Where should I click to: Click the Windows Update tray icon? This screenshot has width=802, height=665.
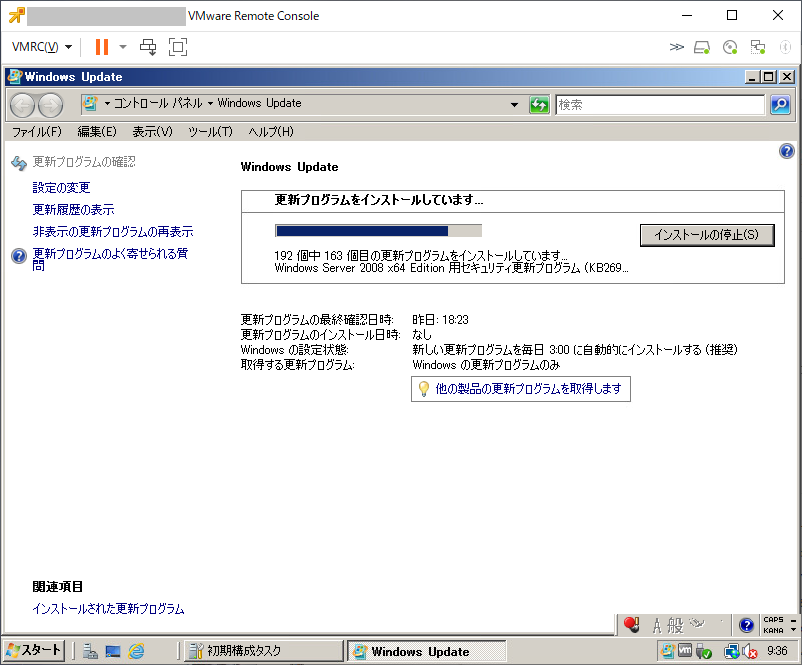[x=668, y=651]
